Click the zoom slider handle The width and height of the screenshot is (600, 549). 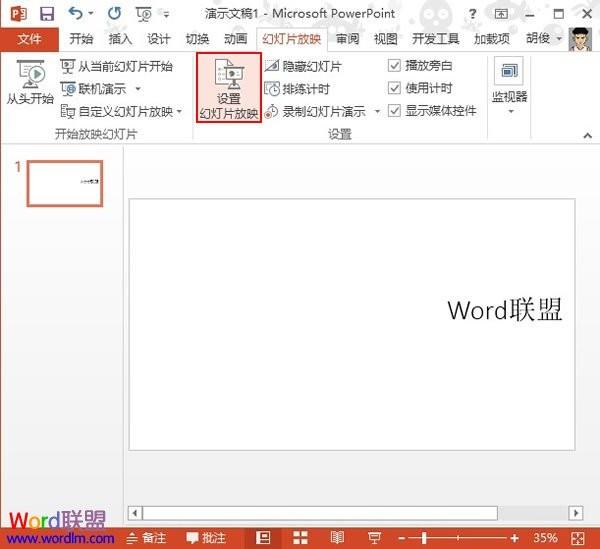[424, 538]
